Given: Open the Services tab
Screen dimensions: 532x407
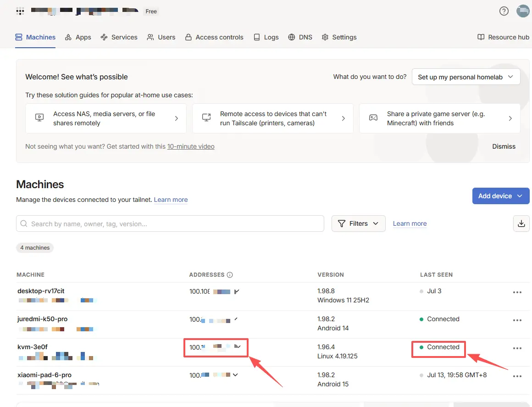Looking at the screenshot, I should [x=119, y=37].
